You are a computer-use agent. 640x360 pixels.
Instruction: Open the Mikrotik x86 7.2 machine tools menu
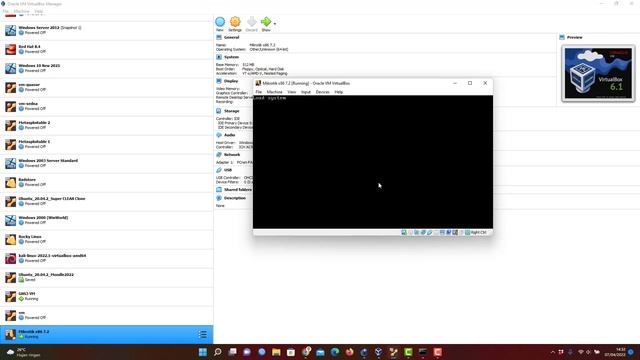coord(202,335)
